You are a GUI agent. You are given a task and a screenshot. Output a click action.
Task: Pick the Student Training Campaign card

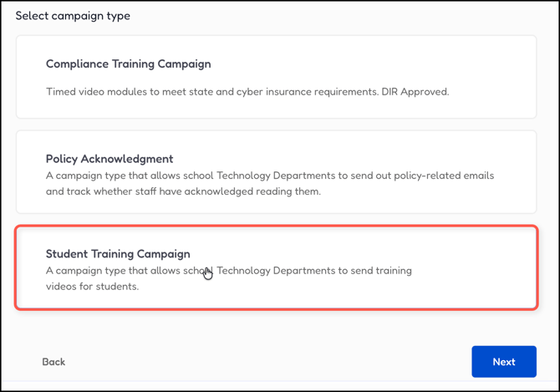[x=276, y=268]
